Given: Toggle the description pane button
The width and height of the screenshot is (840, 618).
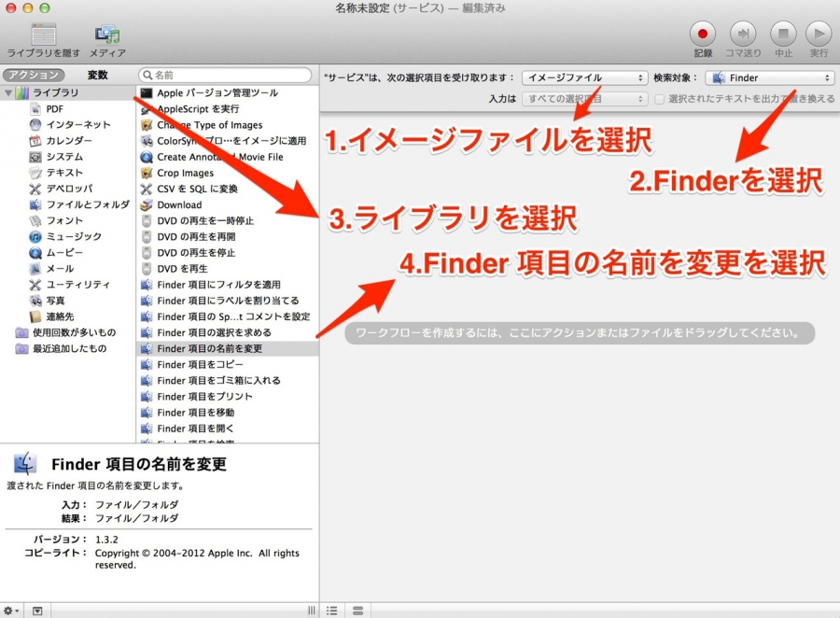Looking at the screenshot, I should [37, 611].
